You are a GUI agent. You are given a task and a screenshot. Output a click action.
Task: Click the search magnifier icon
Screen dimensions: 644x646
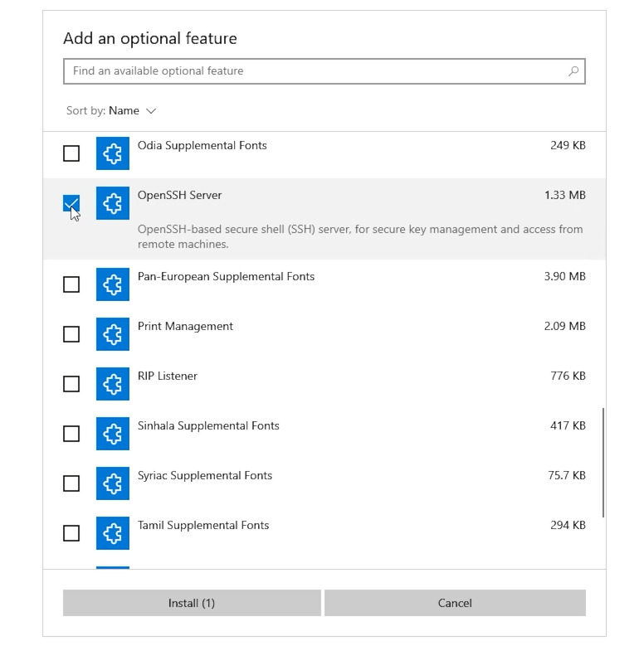[x=573, y=71]
